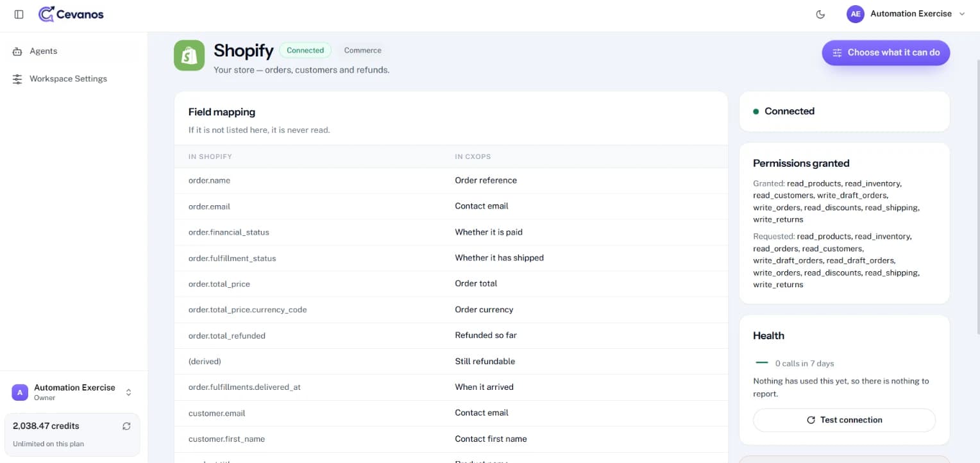The width and height of the screenshot is (980, 463).
Task: Click the Order reference label
Action: 486,180
